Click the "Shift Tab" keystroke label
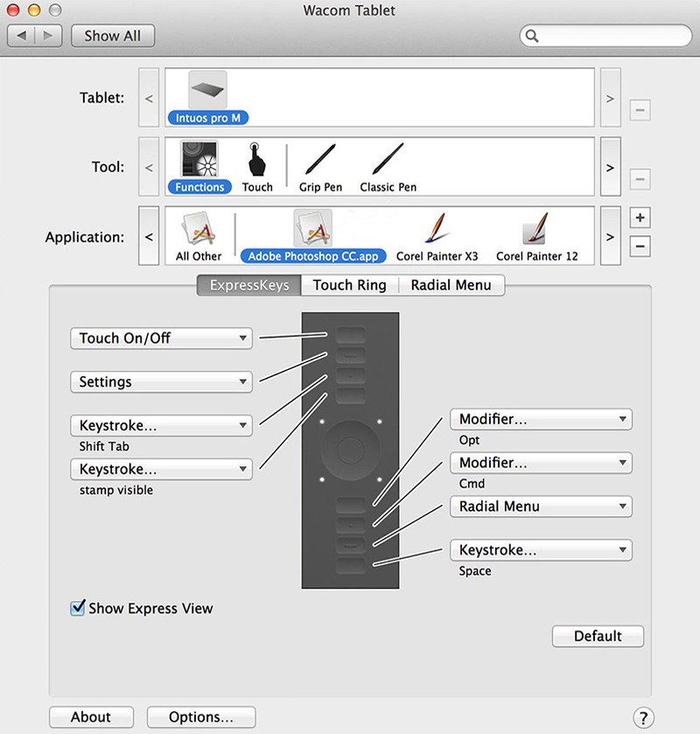Image resolution: width=700 pixels, height=734 pixels. click(104, 446)
